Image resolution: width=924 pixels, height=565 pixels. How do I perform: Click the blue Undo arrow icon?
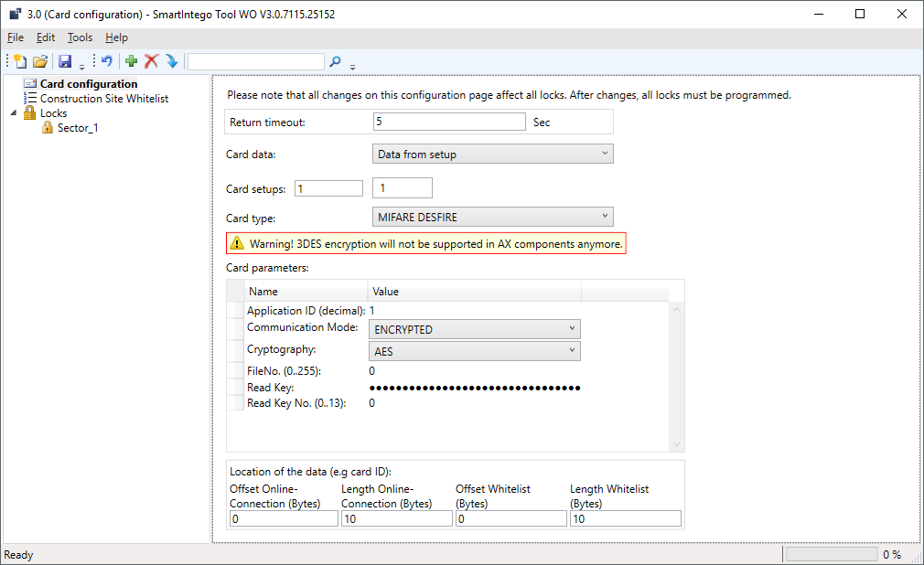coord(107,61)
